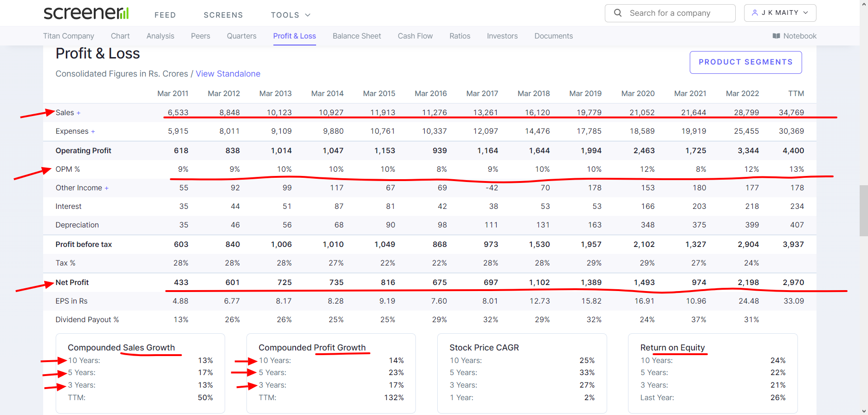Click the user profile icon
The image size is (868, 415).
755,13
